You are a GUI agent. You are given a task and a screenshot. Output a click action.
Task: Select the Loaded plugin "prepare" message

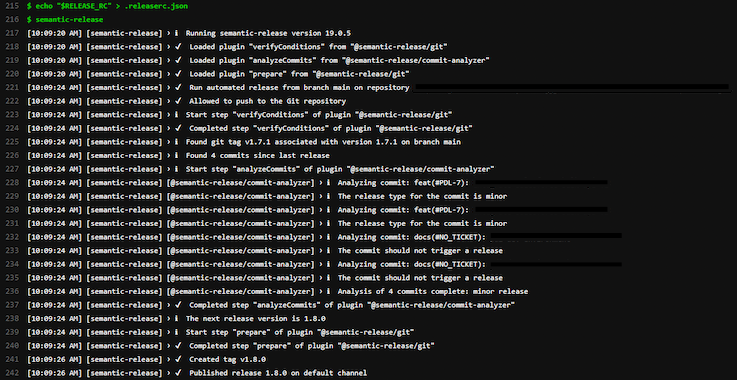(x=299, y=74)
